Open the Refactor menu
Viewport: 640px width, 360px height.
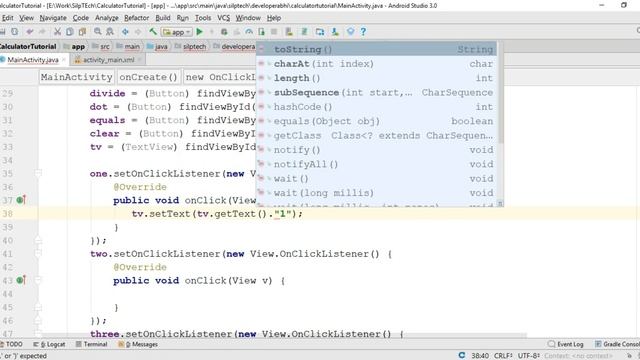coord(136,18)
